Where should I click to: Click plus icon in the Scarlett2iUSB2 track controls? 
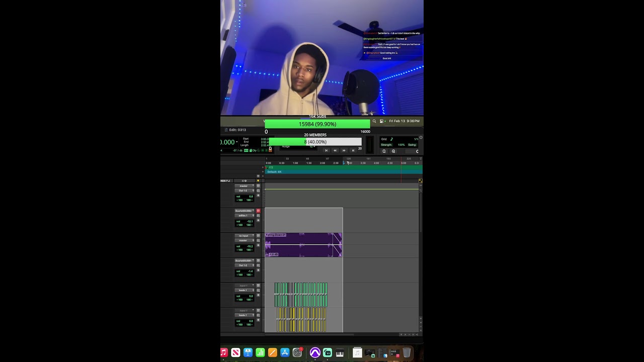[258, 220]
